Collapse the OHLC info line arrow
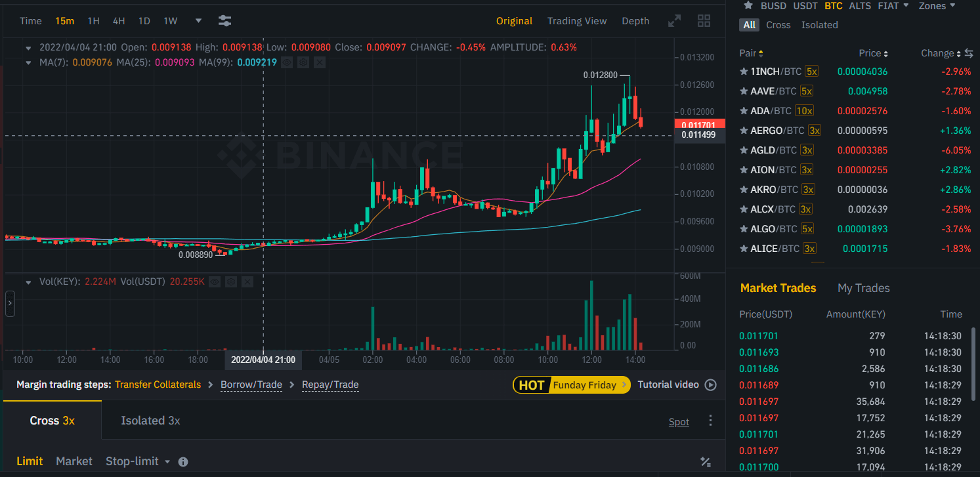This screenshot has width=980, height=477. coord(28,48)
